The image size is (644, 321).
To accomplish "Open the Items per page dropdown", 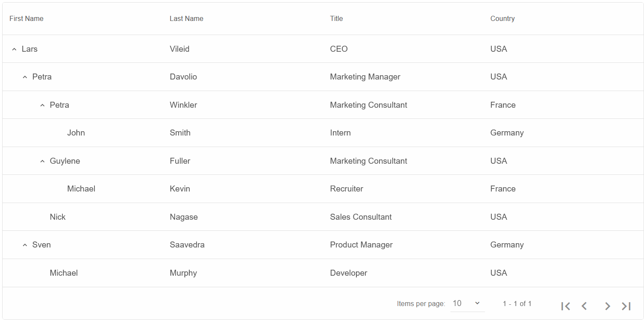I will 468,303.
